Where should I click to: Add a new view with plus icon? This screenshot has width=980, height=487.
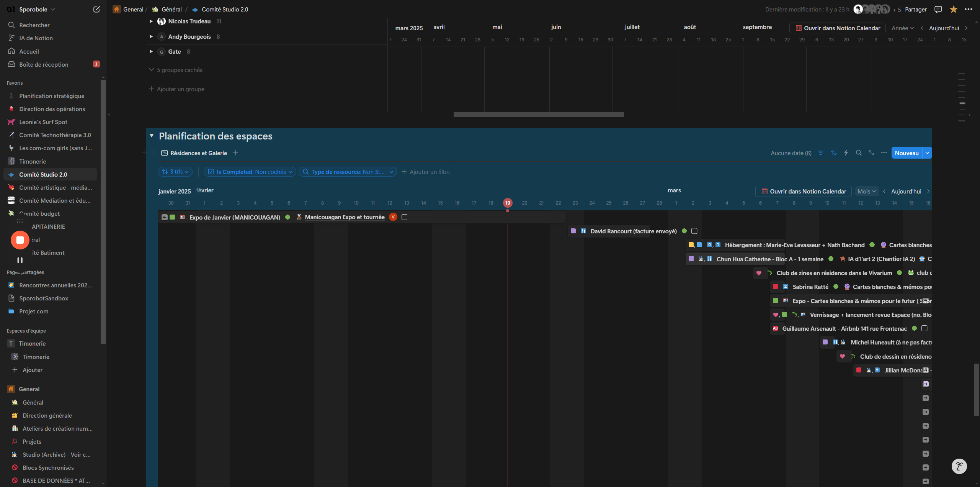coord(236,153)
